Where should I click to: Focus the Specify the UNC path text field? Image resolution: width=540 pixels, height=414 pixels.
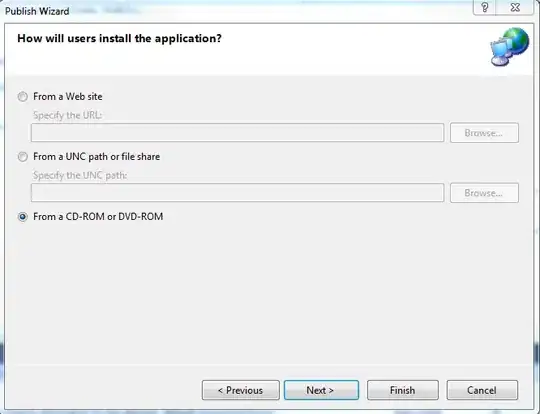coord(237,193)
